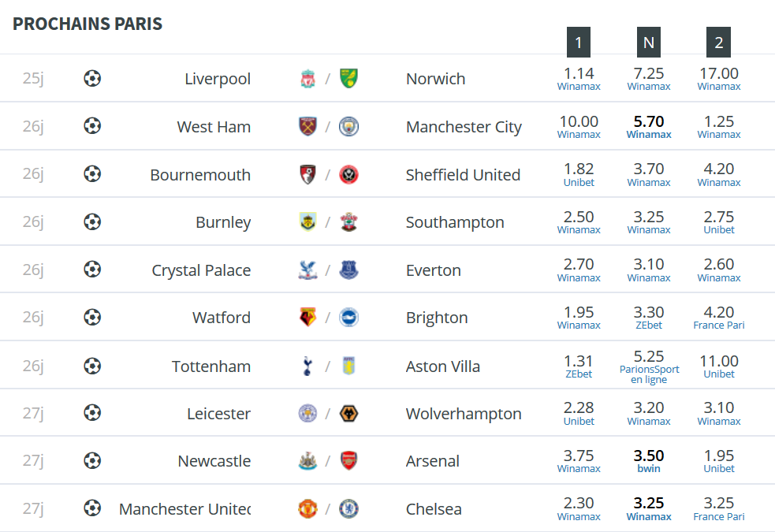The height and width of the screenshot is (532, 775).
Task: Click the Norwich club crest icon
Action: (x=348, y=79)
